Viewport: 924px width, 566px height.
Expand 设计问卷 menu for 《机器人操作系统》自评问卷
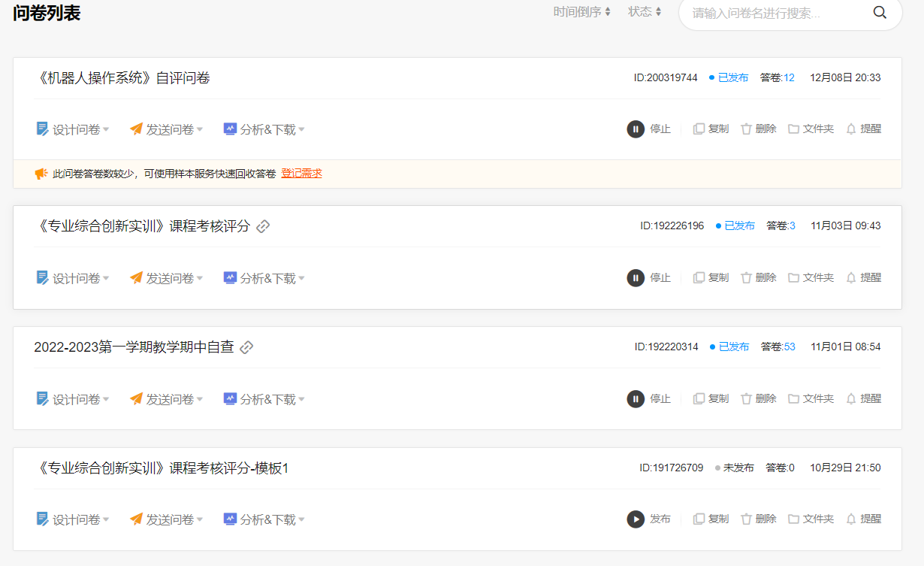click(73, 129)
